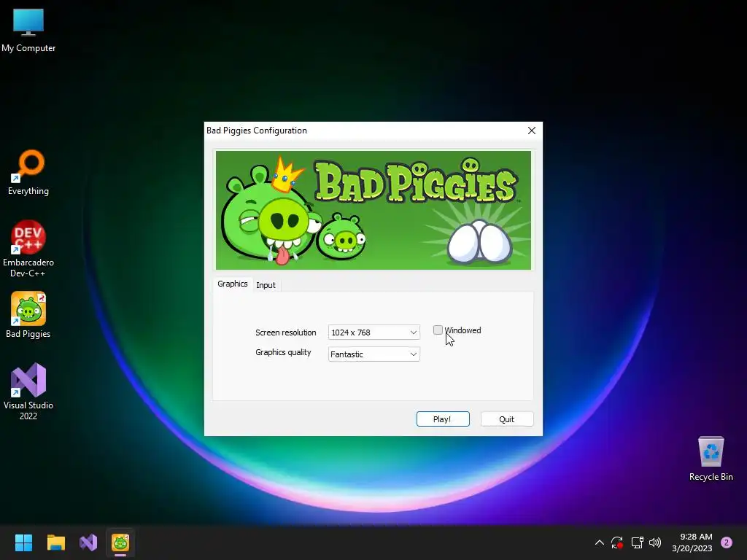The width and height of the screenshot is (747, 560).
Task: Open the Windows Start menu
Action: point(23,542)
